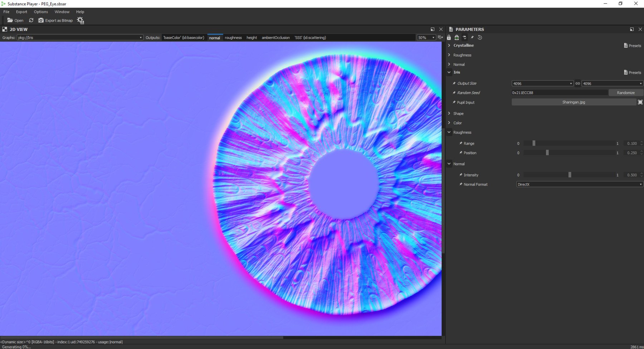Image resolution: width=644 pixels, height=349 pixels.
Task: Toggle the green lock icon in Parameters
Action: tap(457, 38)
